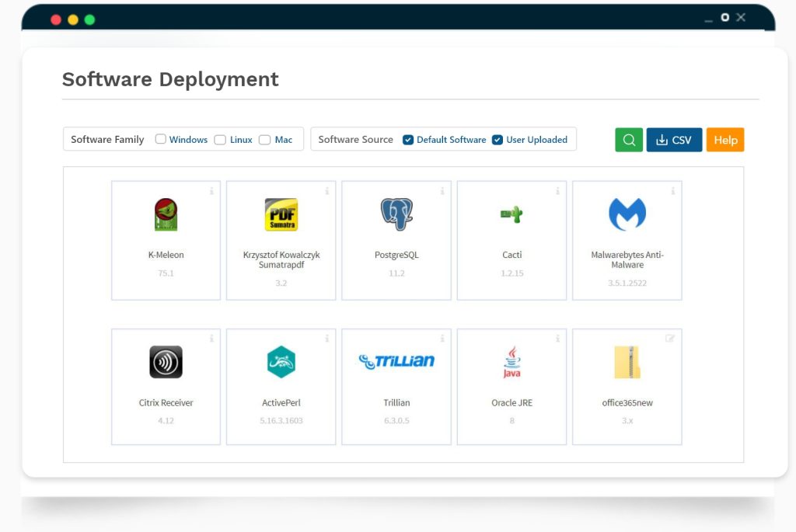The height and width of the screenshot is (532, 796).
Task: Show info for Cacti card
Action: tap(557, 191)
